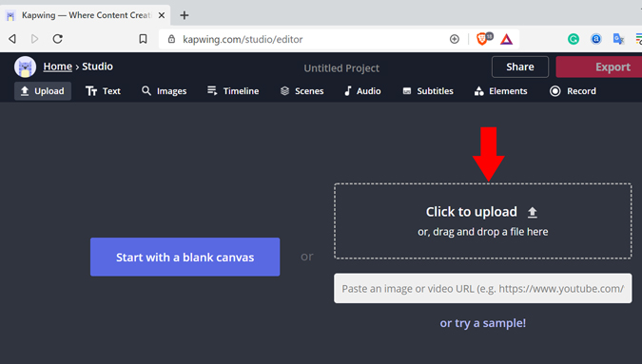Click the Studio breadcrumb text
The height and width of the screenshot is (364, 642).
[97, 67]
